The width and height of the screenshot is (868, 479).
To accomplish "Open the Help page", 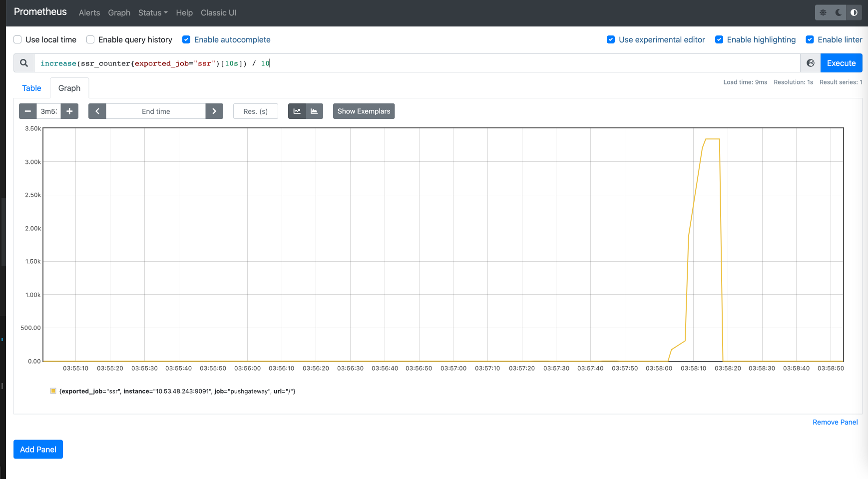I will point(184,12).
